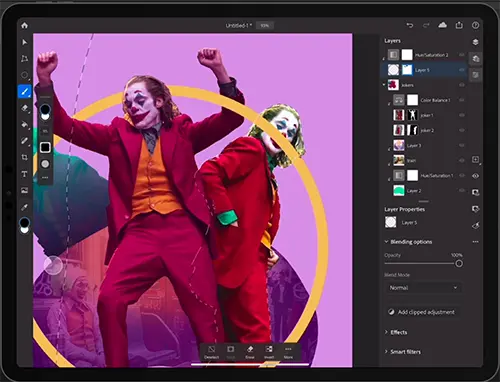Redo the last undone action
Image resolution: width=500 pixels, height=382 pixels.
(x=426, y=25)
